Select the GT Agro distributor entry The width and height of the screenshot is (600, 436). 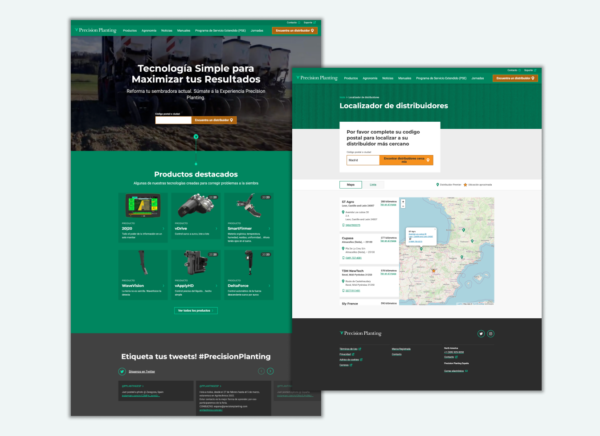click(369, 214)
